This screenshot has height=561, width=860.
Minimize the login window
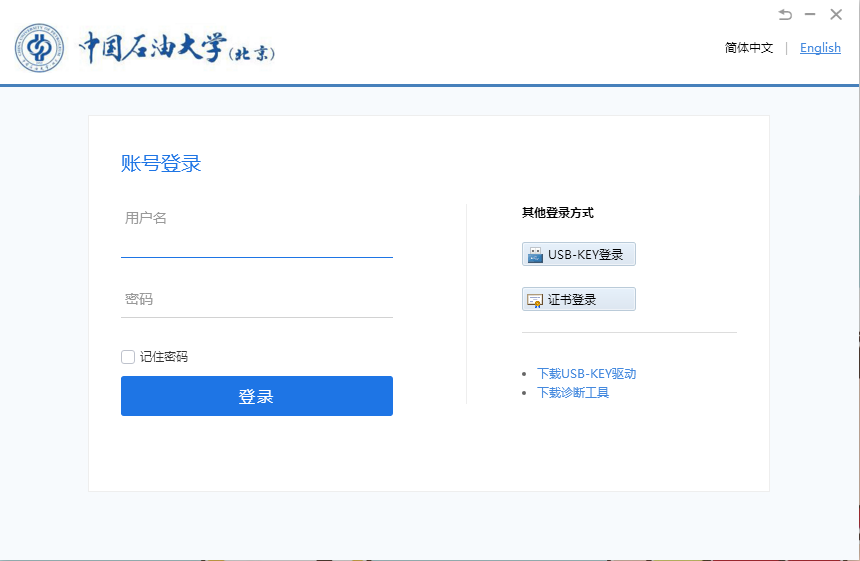pos(810,14)
